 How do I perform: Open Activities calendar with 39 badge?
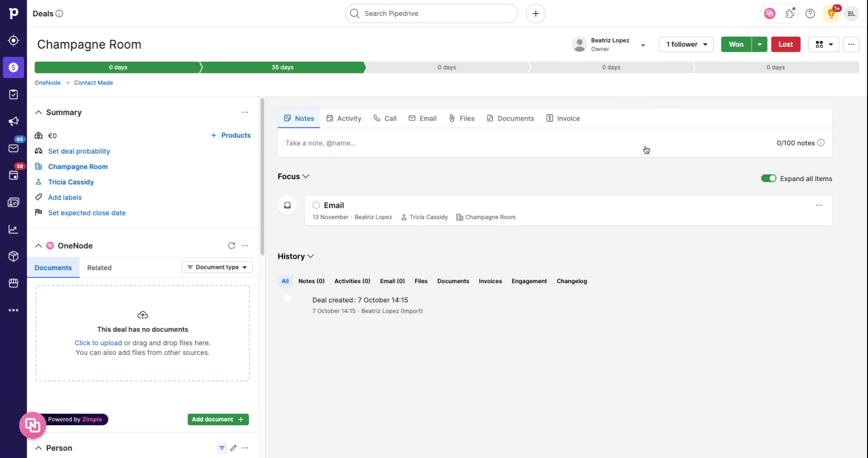point(14,175)
